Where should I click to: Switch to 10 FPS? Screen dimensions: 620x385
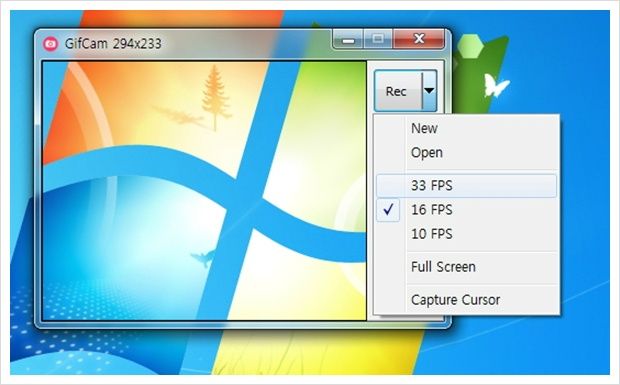point(467,234)
